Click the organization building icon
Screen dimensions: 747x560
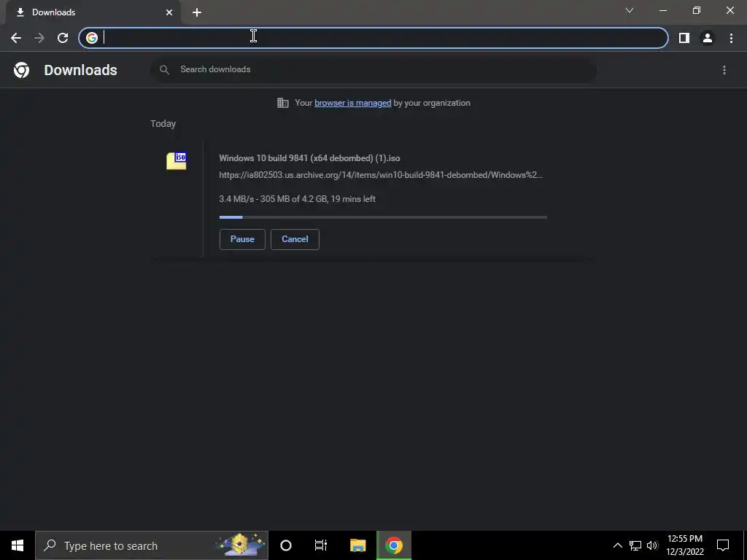click(x=282, y=103)
